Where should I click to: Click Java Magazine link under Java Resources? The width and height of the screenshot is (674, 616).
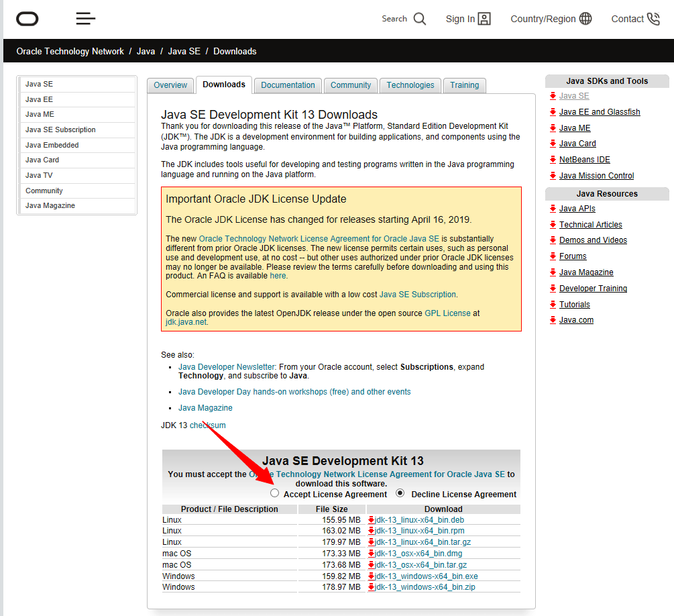[x=586, y=272]
